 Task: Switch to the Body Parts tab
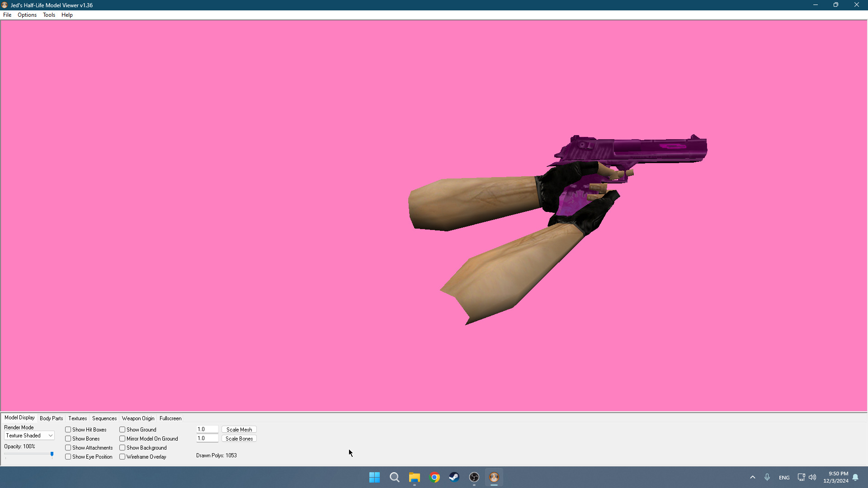tap(51, 418)
